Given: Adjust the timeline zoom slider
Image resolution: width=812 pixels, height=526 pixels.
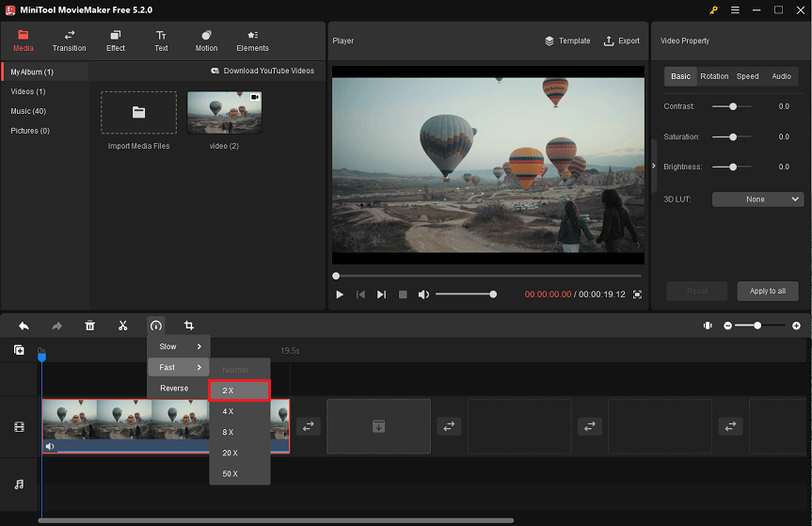Looking at the screenshot, I should click(759, 326).
